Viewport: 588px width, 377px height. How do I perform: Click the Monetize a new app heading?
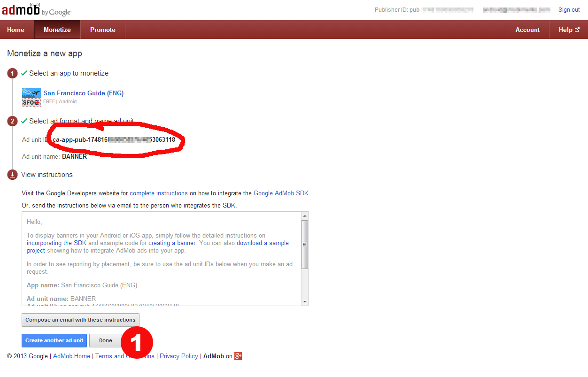[x=45, y=54]
